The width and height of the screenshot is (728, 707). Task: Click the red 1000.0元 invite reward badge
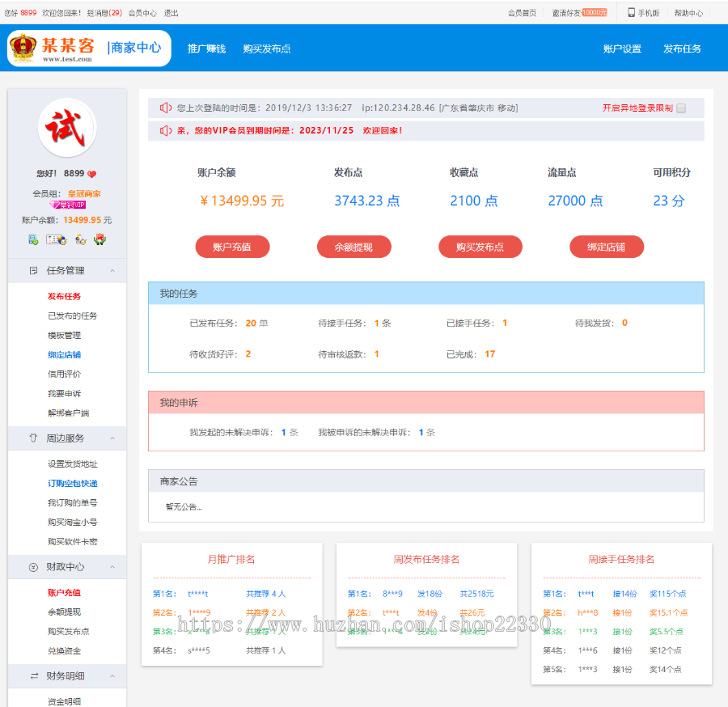point(595,12)
